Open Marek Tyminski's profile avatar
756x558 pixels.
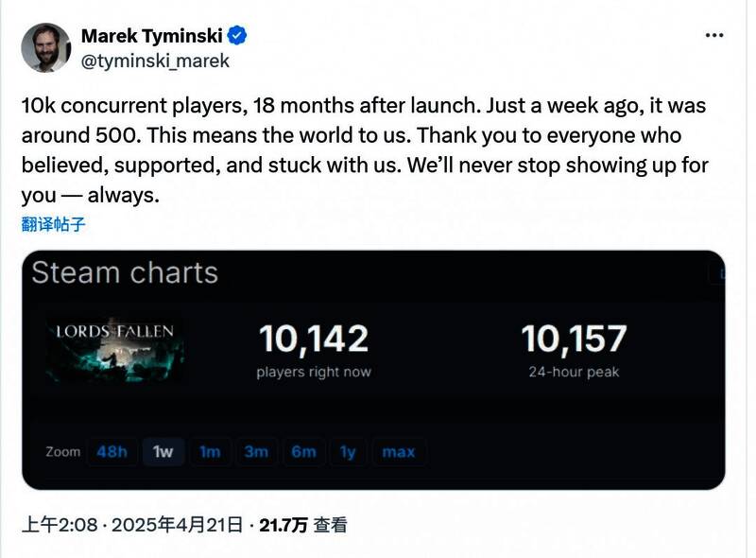(x=46, y=48)
